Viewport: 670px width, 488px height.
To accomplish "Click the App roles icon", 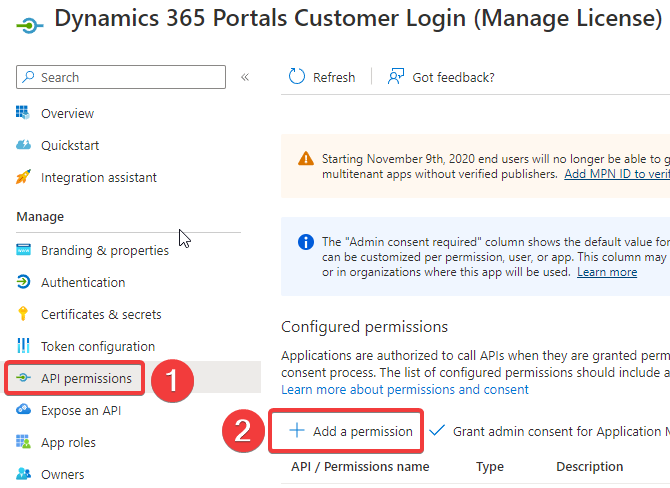I will 23,442.
